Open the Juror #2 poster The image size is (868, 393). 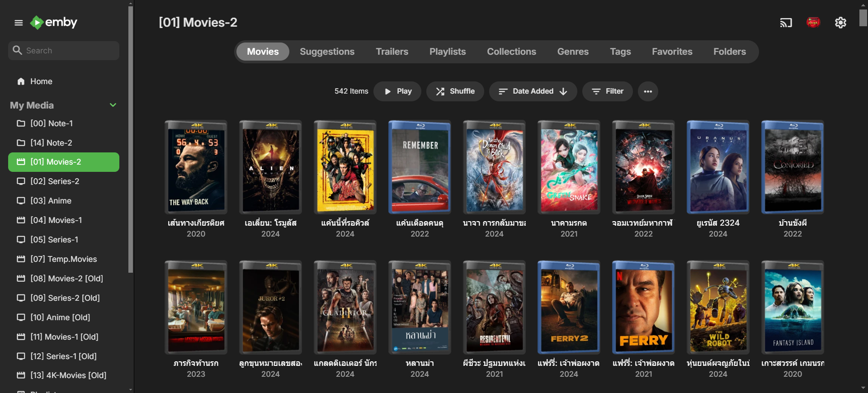(270, 307)
